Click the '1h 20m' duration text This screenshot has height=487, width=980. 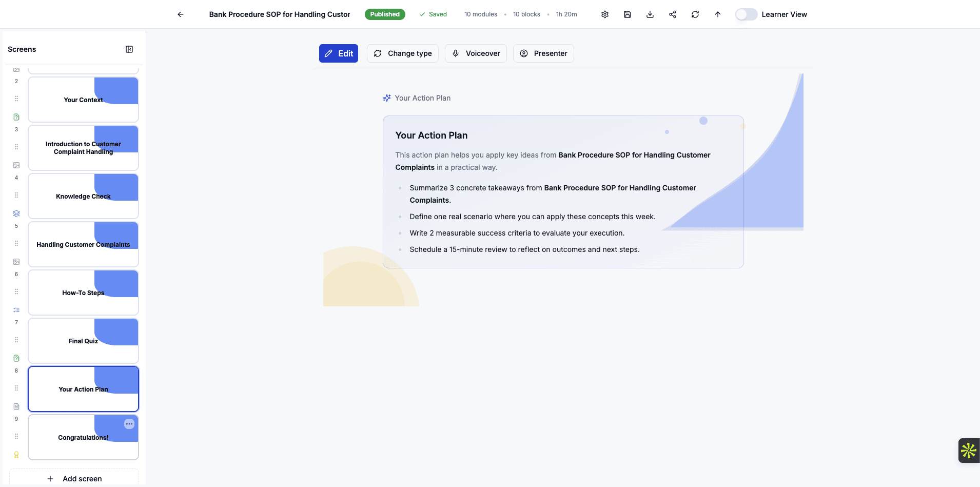click(566, 14)
